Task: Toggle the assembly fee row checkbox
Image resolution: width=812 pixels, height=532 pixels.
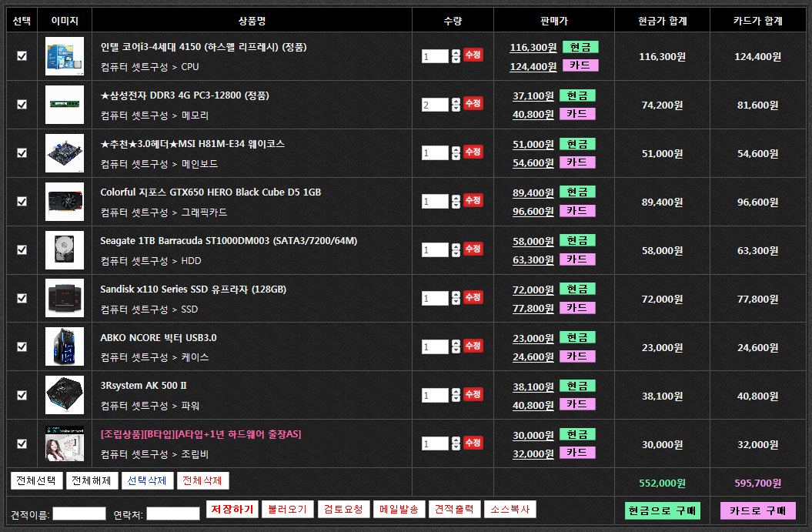Action: (x=22, y=443)
